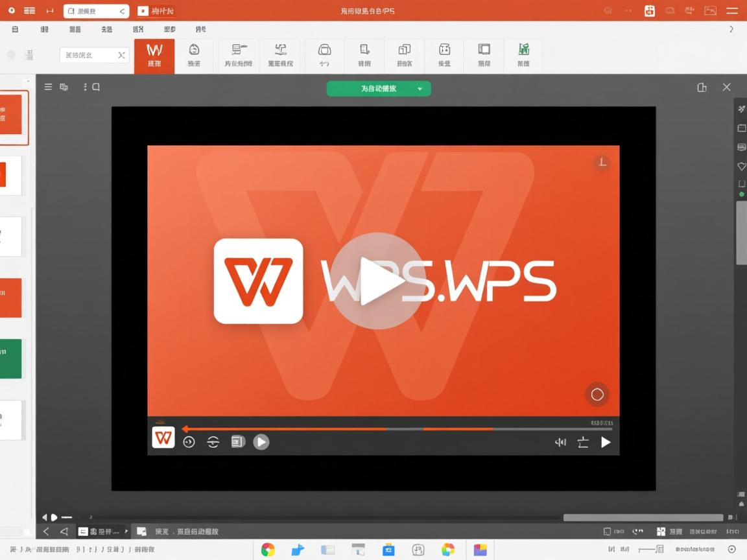
Task: Toggle the four-square grid view in status bar
Action: 661,531
